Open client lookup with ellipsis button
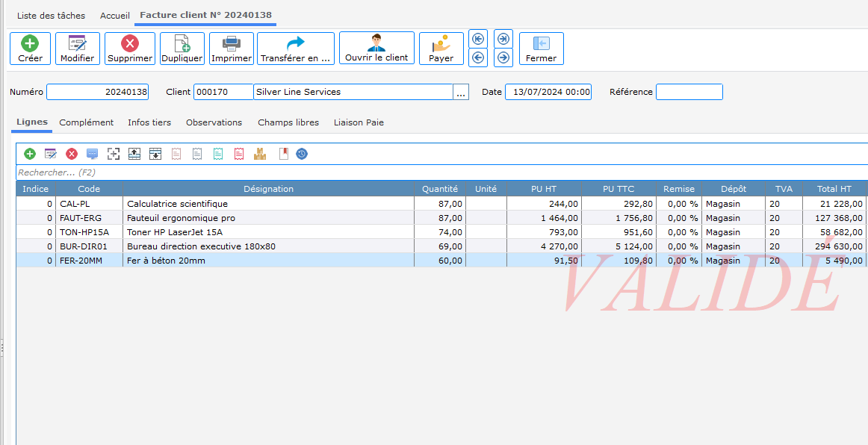Image resolution: width=868 pixels, height=445 pixels. [461, 92]
